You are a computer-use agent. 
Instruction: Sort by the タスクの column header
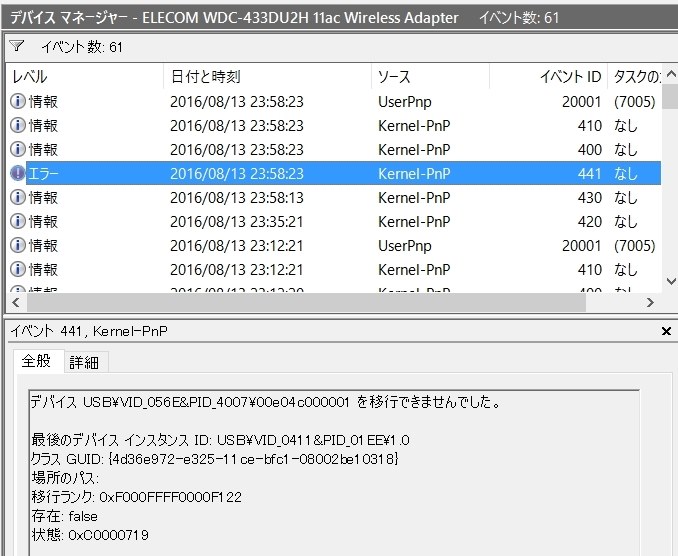tap(635, 77)
